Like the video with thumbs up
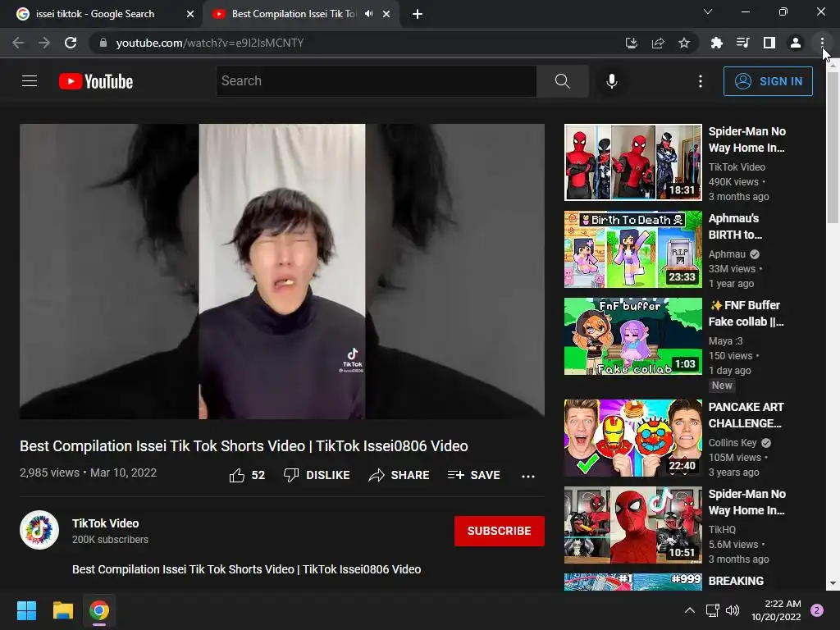The width and height of the screenshot is (840, 630). (247, 475)
